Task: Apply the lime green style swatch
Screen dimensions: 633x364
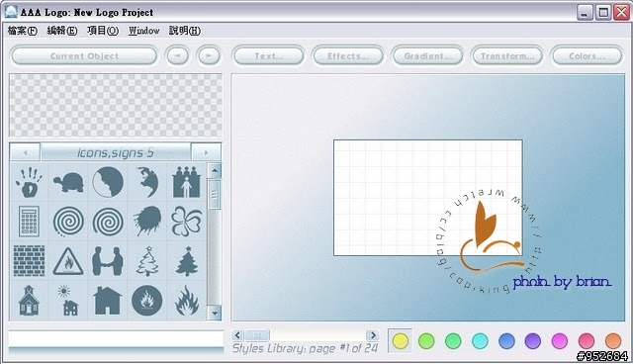Action: coord(426,341)
